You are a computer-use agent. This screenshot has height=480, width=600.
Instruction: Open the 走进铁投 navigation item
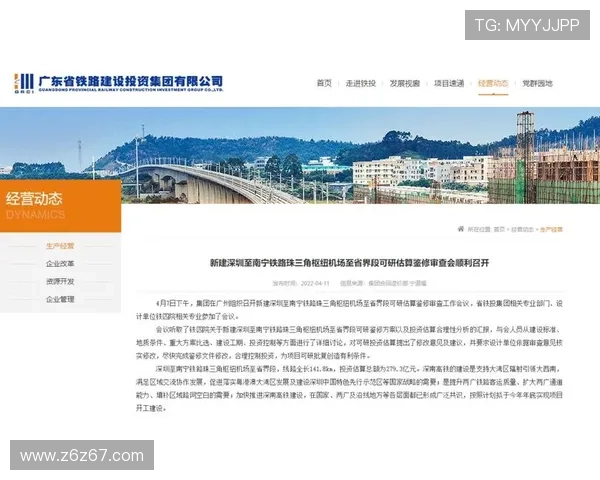pos(360,83)
